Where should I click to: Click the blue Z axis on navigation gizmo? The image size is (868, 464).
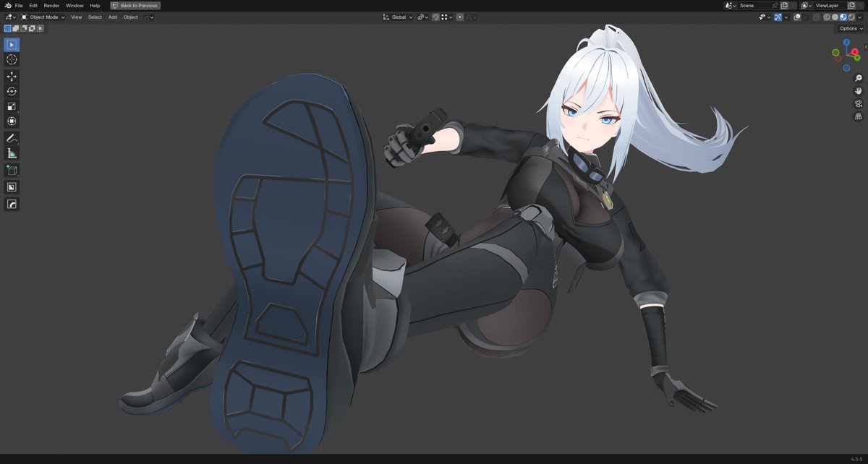846,42
